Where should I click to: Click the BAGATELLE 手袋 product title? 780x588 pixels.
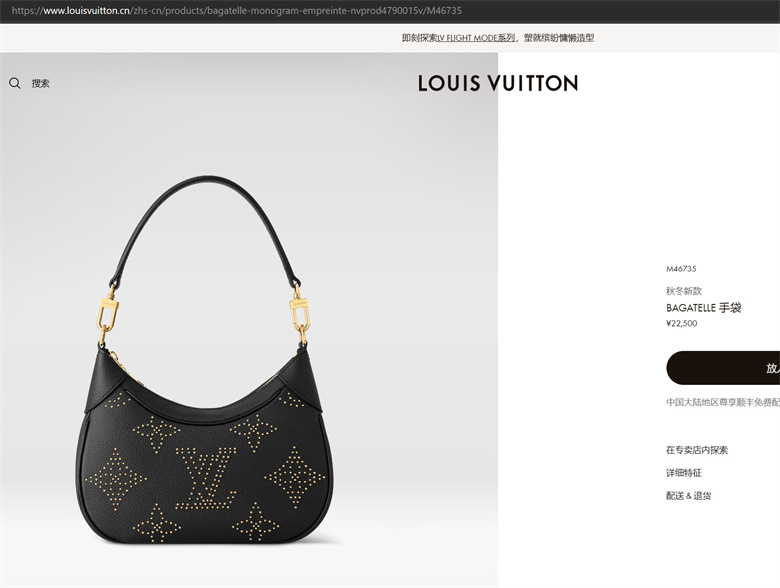click(x=703, y=307)
